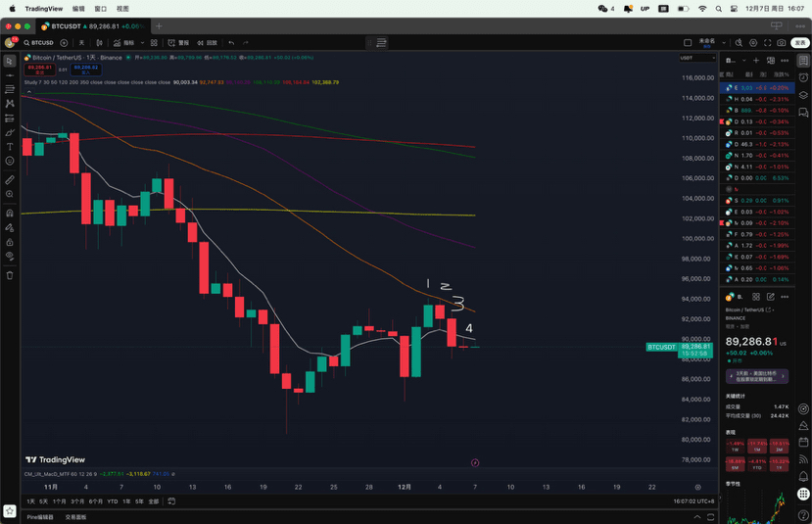Open the emoji icons tool
The image size is (812, 524).
coord(10,161)
